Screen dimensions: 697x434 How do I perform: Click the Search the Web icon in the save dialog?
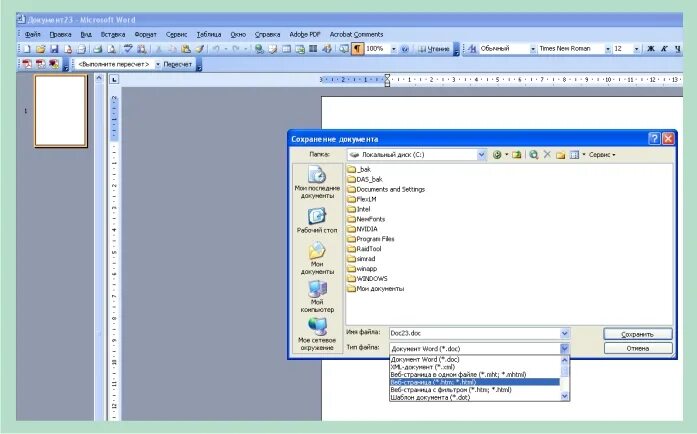pyautogui.click(x=533, y=155)
